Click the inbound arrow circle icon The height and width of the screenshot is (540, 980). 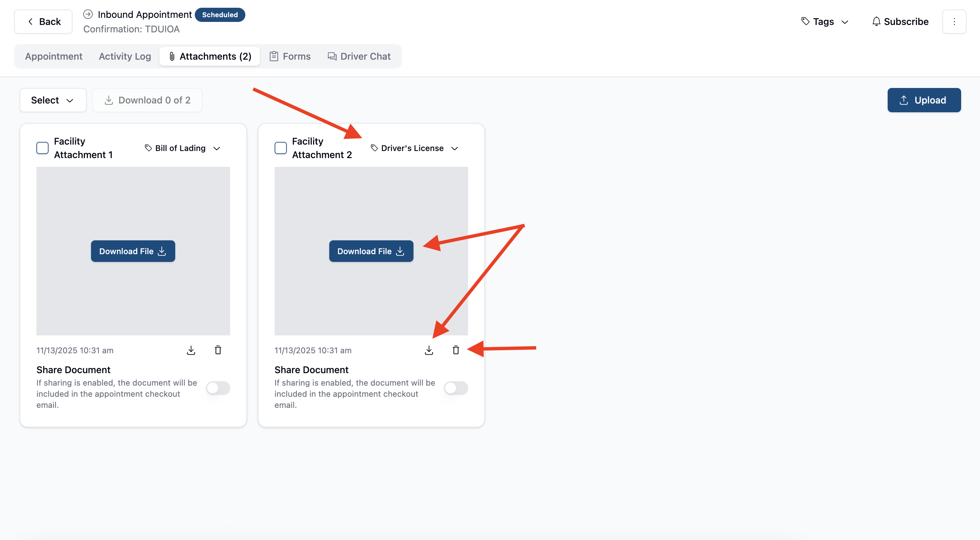(x=88, y=14)
